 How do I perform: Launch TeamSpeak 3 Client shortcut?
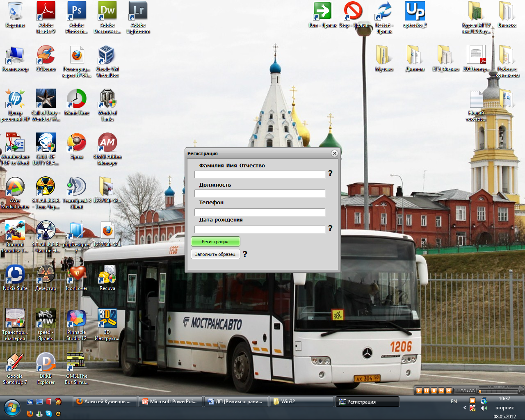pyautogui.click(x=77, y=193)
